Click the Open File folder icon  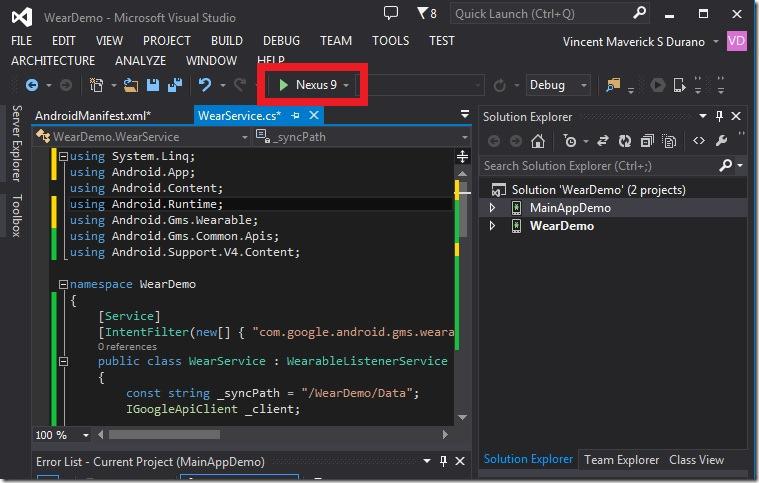(131, 85)
